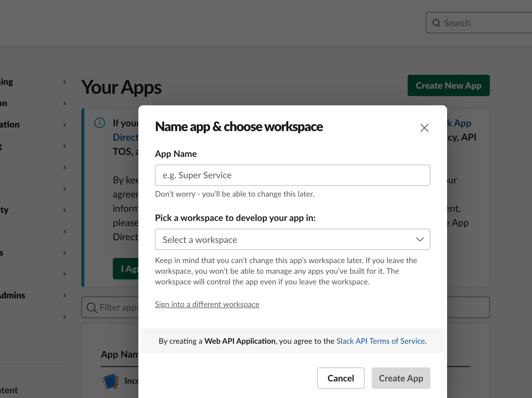Cancel the app creation dialog
This screenshot has height=398, width=532.
click(x=341, y=378)
